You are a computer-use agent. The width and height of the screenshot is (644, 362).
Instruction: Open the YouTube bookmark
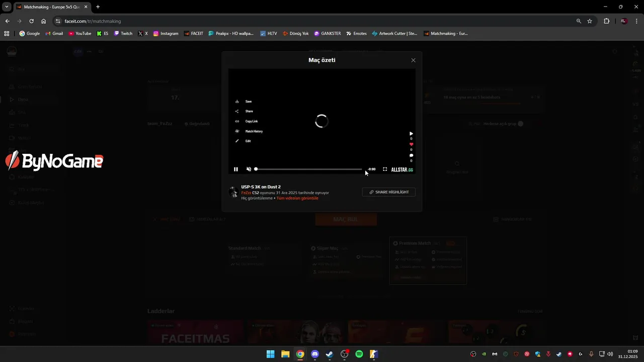point(80,34)
